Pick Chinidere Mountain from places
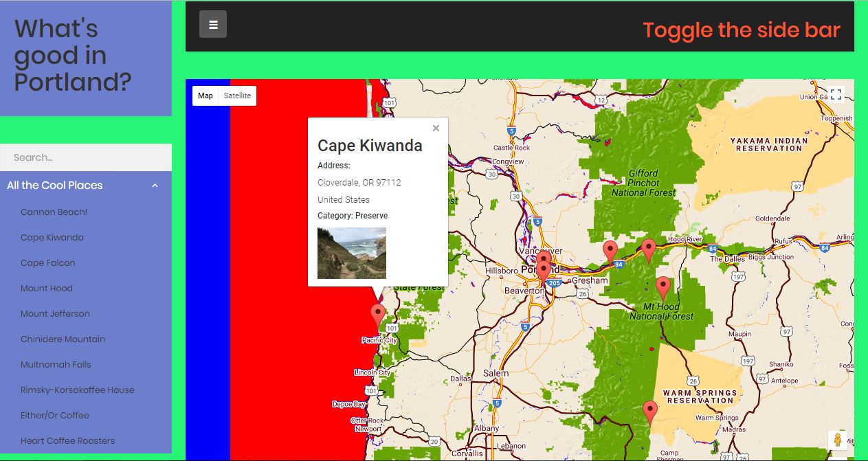 pos(63,339)
